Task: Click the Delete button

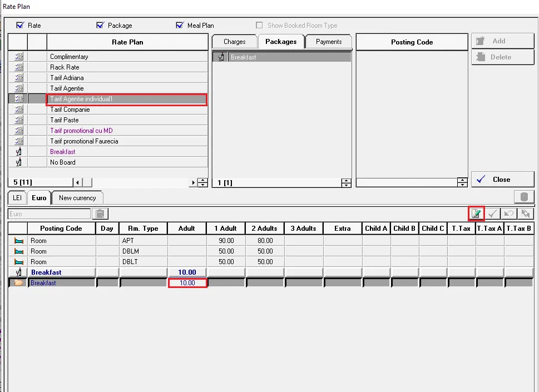Action: [502, 57]
